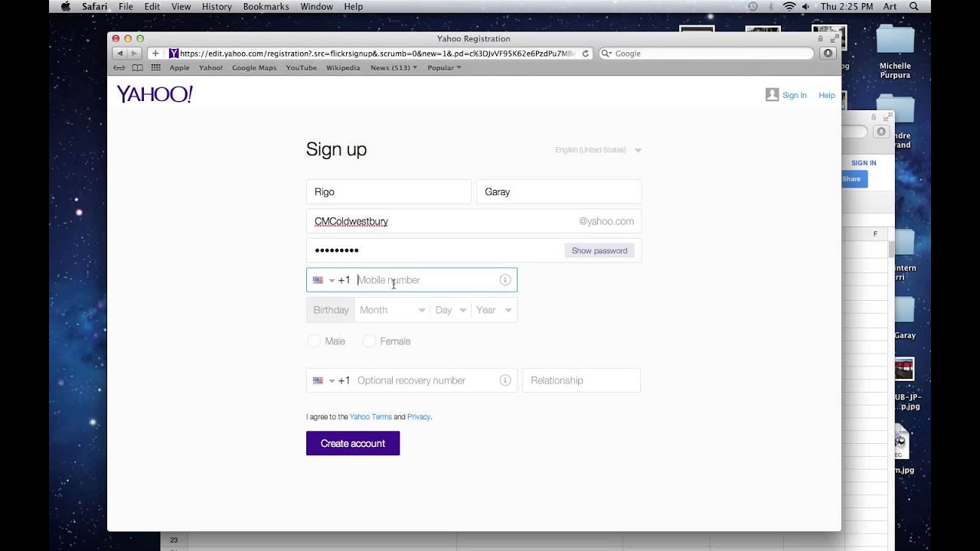Open the YouTube bookmark
Image resolution: width=980 pixels, height=551 pixels.
[x=302, y=67]
